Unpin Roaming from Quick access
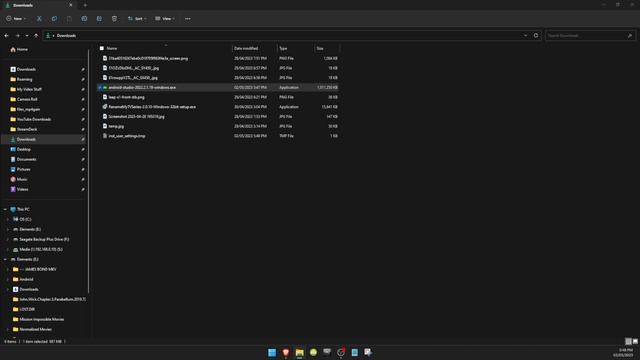Image resolution: width=640 pixels, height=360 pixels. 83,80
